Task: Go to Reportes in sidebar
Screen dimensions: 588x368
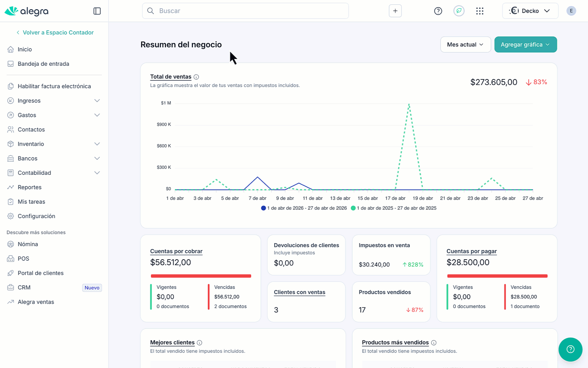Action: click(x=30, y=187)
